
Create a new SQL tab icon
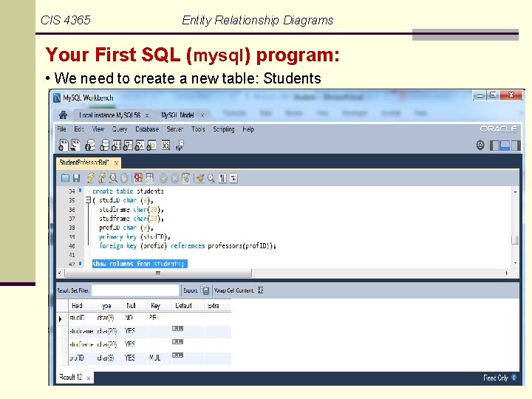coord(64,145)
